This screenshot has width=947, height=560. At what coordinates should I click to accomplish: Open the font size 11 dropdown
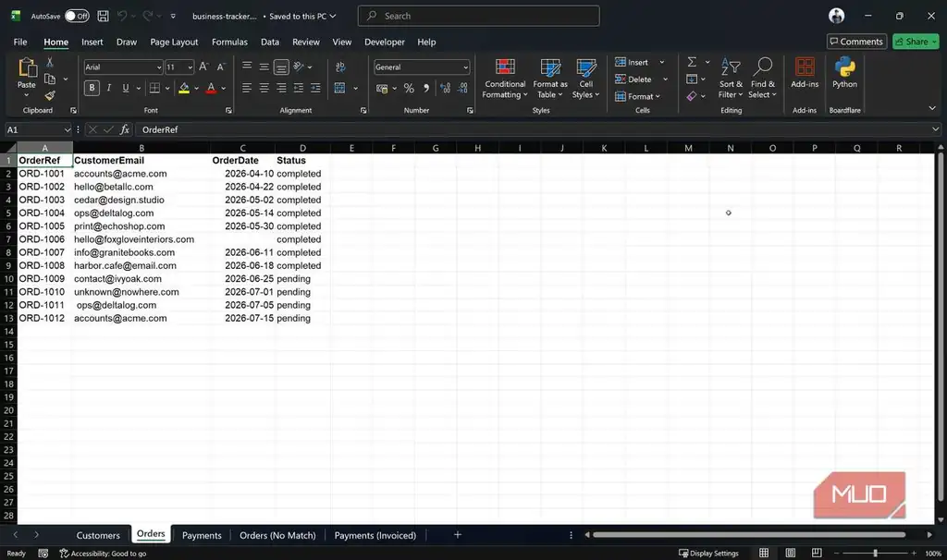[x=190, y=67]
